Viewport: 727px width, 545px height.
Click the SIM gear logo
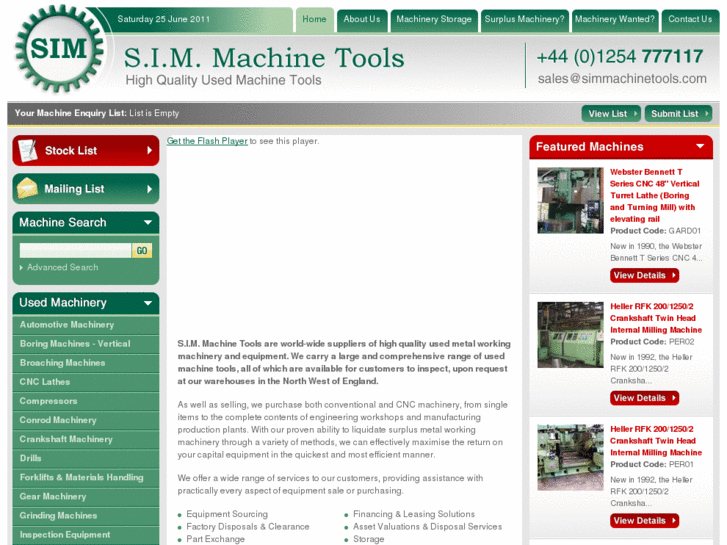pyautogui.click(x=59, y=48)
